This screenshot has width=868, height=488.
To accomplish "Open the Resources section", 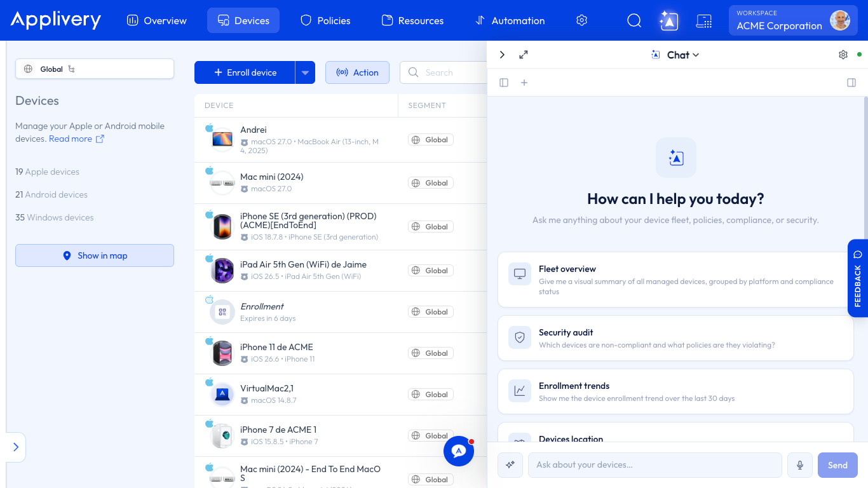I will 412,20.
